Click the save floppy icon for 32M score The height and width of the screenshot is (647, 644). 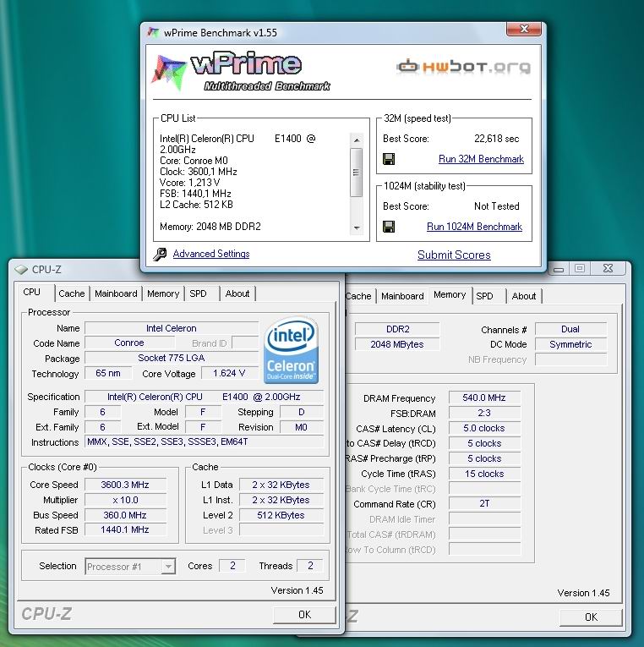coord(389,159)
